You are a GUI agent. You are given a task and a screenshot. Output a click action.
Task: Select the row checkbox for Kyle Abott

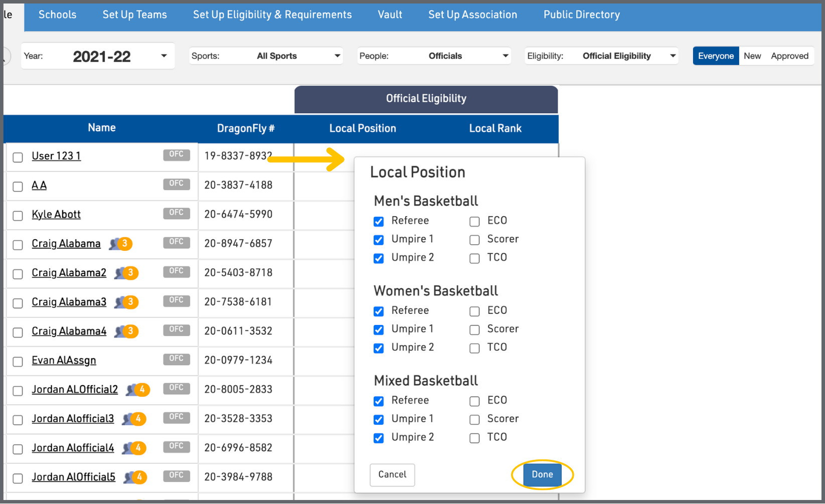(18, 216)
